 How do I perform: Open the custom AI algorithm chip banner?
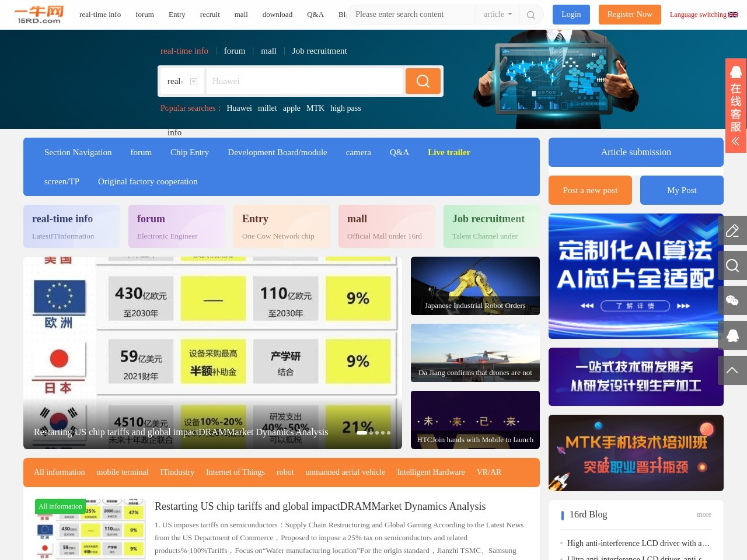[636, 276]
